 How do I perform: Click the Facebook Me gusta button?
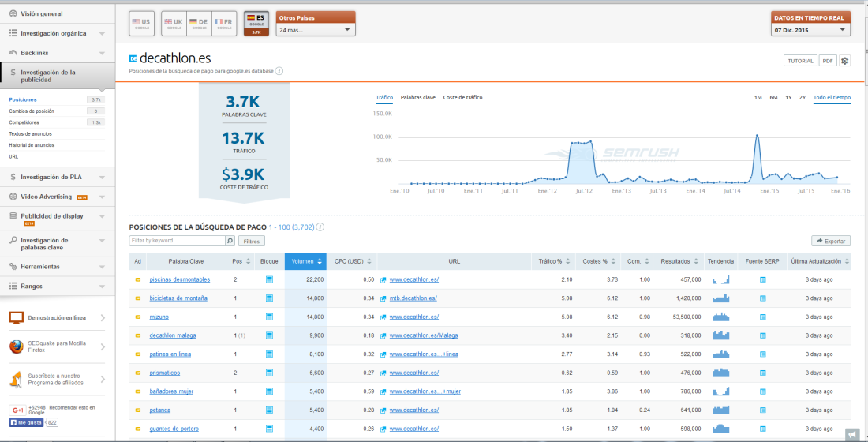click(26, 422)
